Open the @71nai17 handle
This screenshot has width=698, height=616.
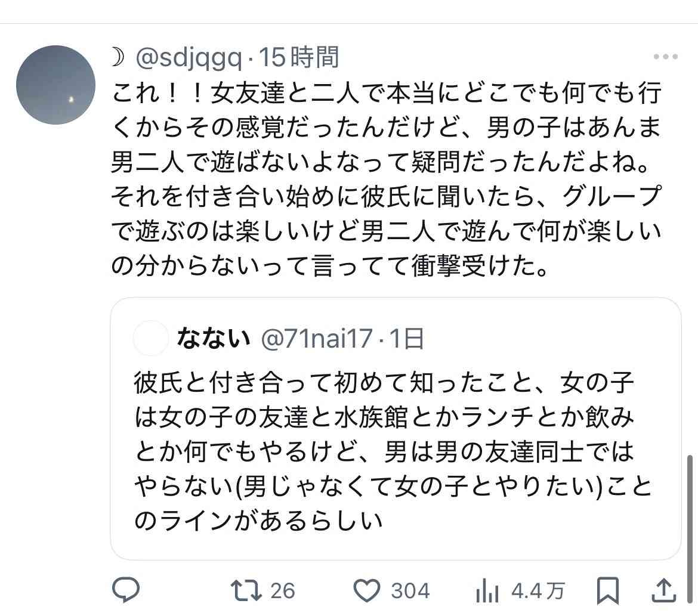click(x=319, y=339)
